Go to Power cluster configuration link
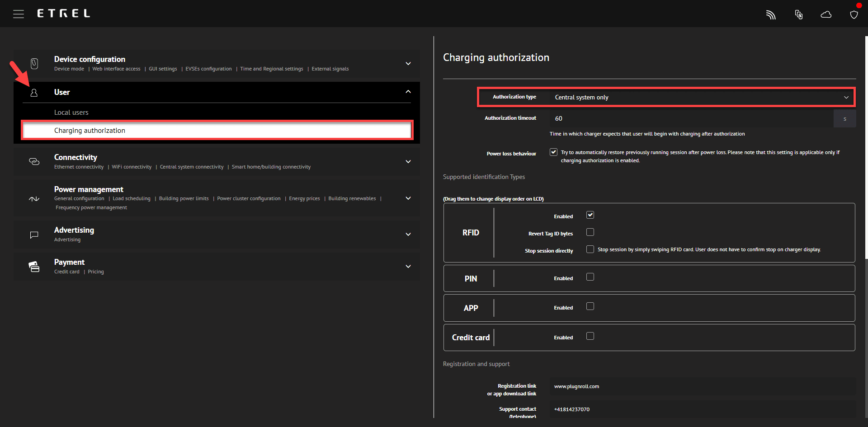The width and height of the screenshot is (868, 427). [249, 199]
